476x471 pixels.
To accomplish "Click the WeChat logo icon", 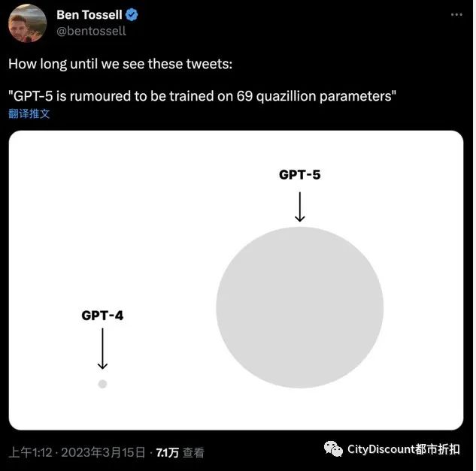I will click(x=333, y=449).
